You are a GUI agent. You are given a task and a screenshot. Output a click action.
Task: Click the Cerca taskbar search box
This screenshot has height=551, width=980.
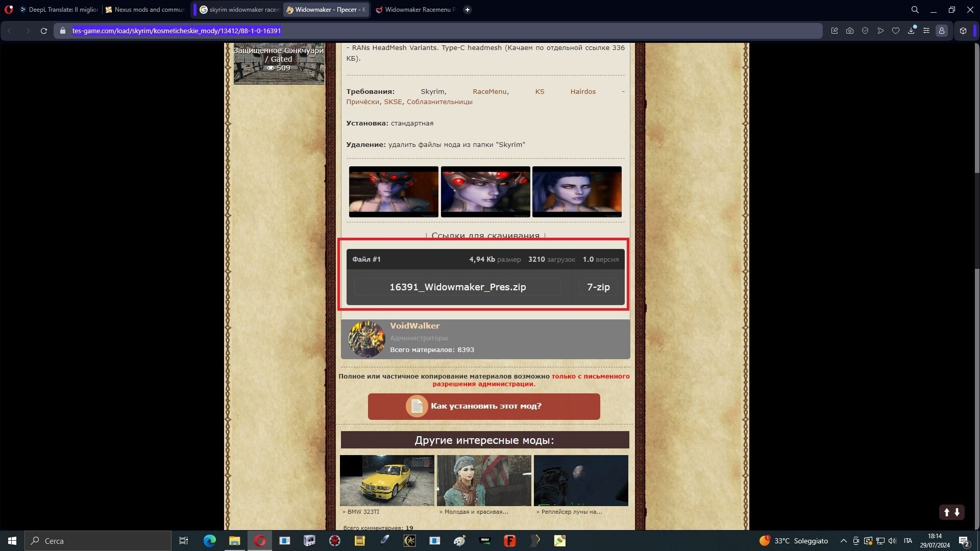coord(98,541)
